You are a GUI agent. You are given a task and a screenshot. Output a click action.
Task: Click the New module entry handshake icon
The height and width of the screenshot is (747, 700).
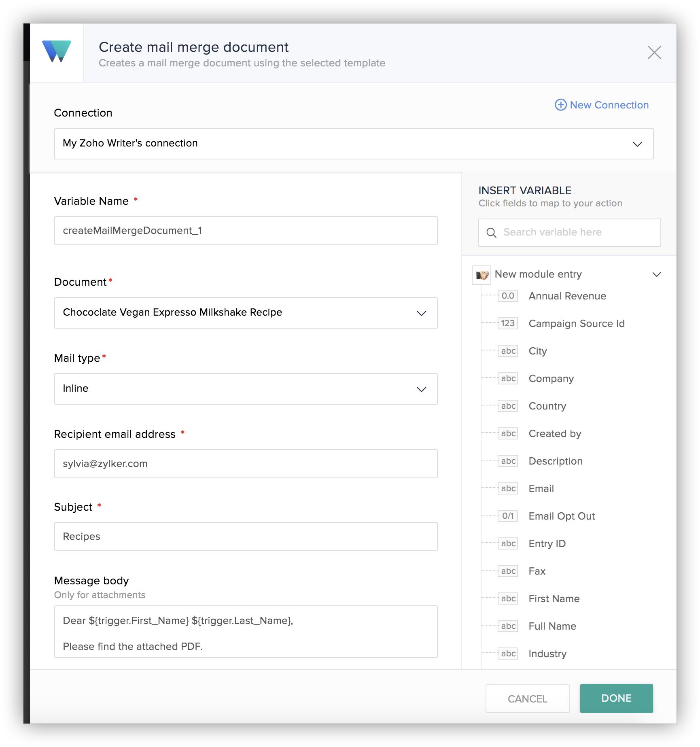pos(482,275)
